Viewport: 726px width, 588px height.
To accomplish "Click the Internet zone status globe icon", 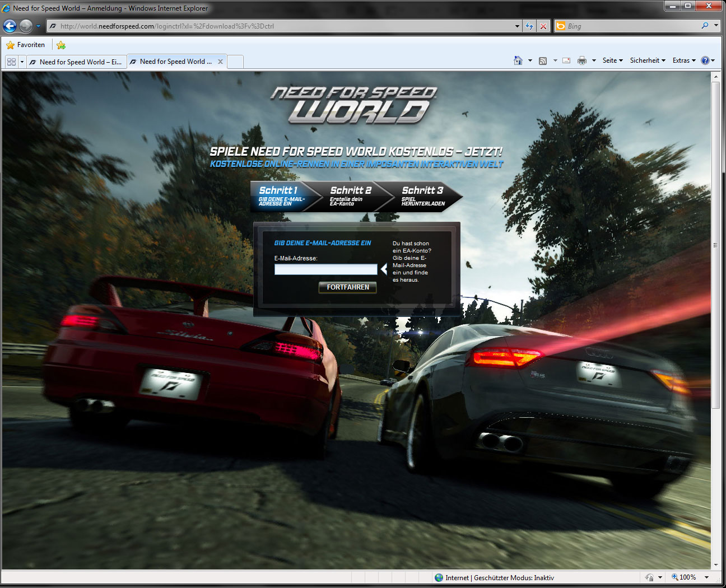I will [x=439, y=577].
